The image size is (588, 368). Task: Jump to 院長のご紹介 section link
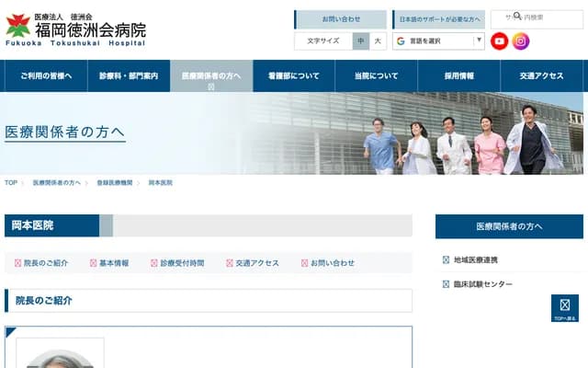coord(46,263)
